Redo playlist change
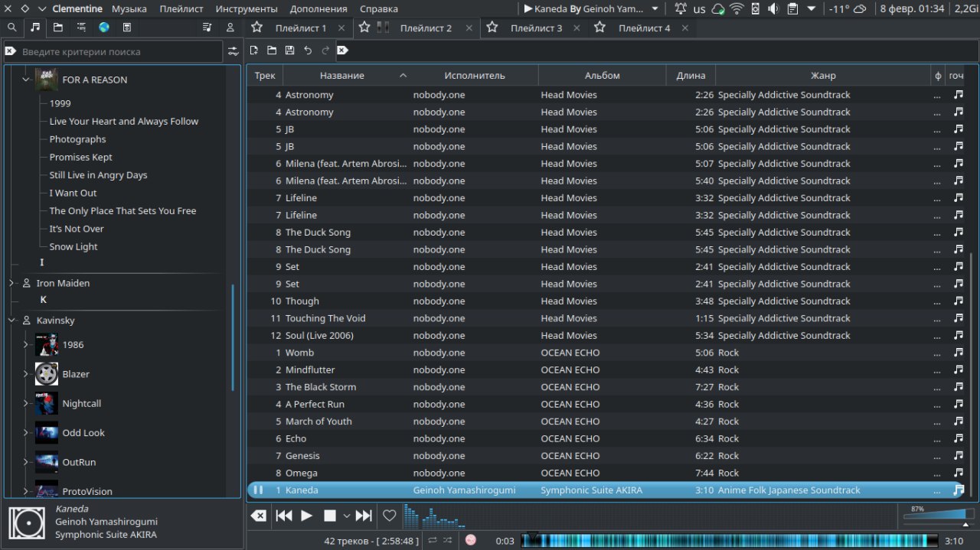 coord(325,50)
